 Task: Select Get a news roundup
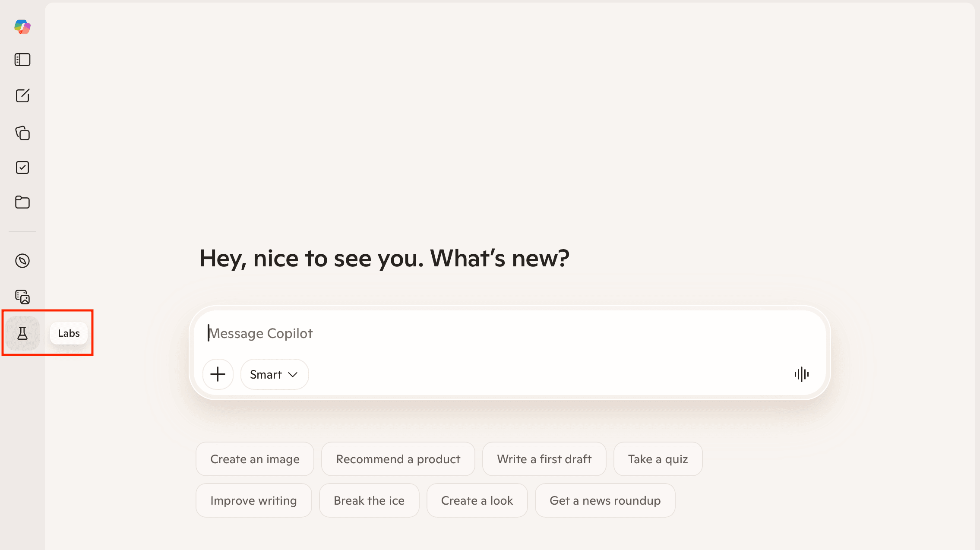(x=605, y=500)
